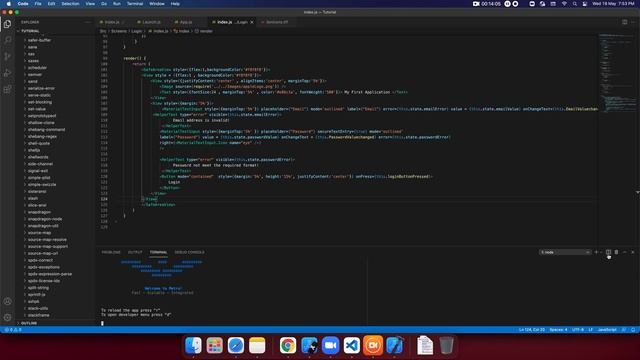Open the Extensions view
The width and height of the screenshot is (640, 360).
[7, 89]
